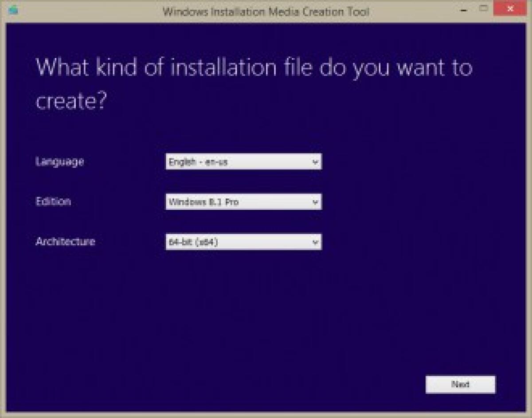532x418 pixels.
Task: Open the Edition dropdown
Action: click(243, 202)
